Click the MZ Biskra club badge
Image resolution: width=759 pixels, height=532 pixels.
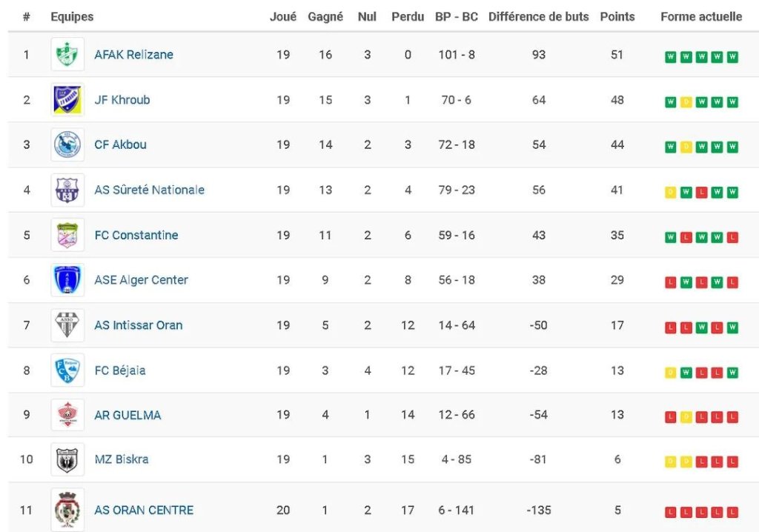tap(67, 460)
